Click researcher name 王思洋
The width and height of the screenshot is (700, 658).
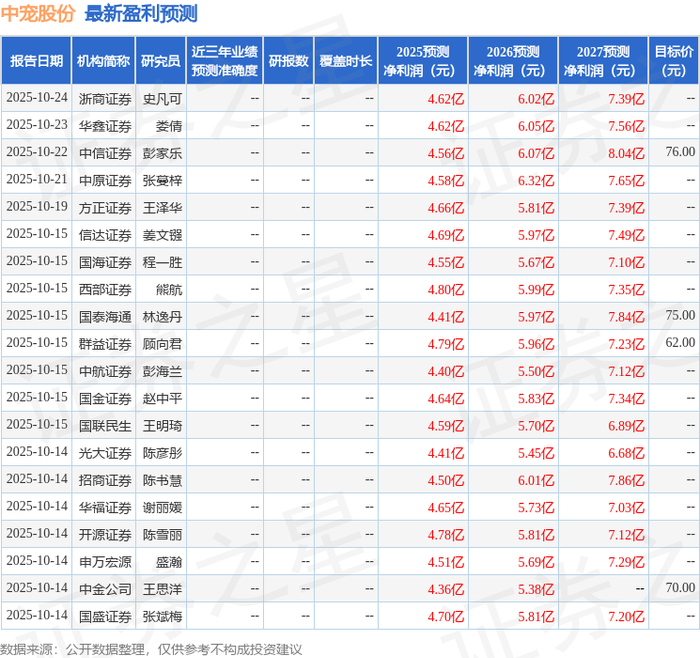[x=162, y=589]
